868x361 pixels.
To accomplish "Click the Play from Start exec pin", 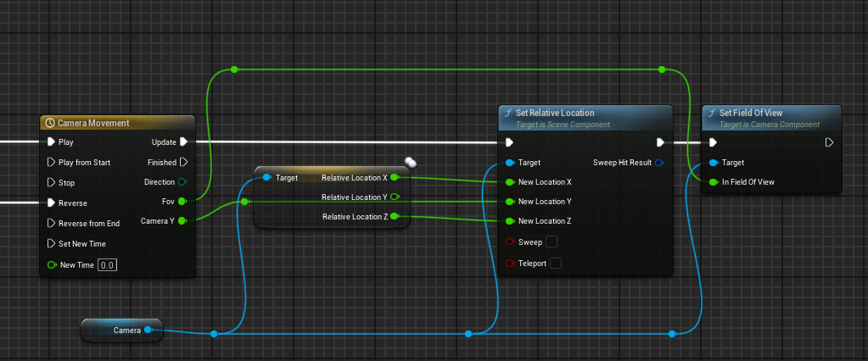I will click(x=52, y=163).
